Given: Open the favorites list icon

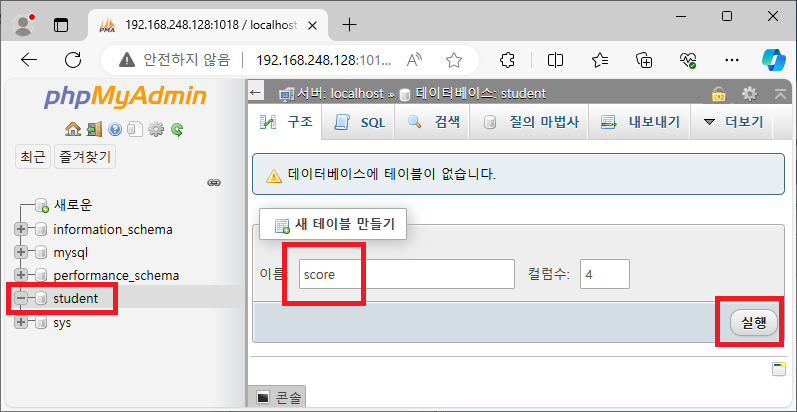Looking at the screenshot, I should coord(601,60).
